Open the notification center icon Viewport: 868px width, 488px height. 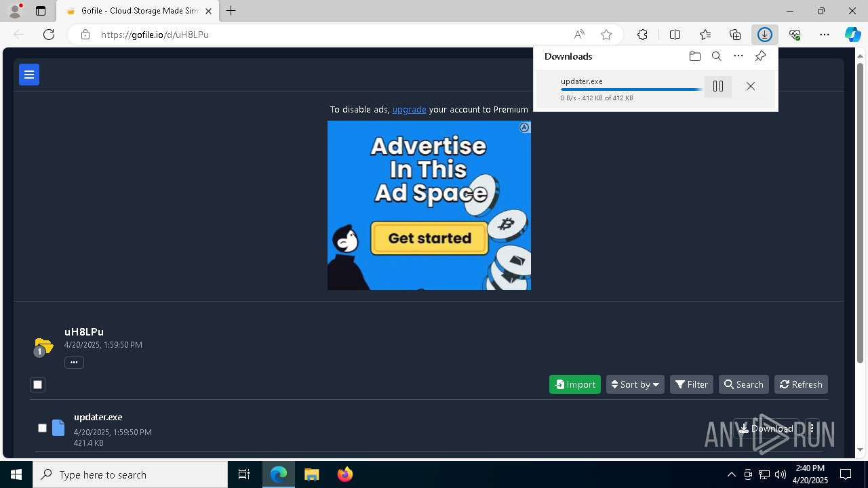846,474
